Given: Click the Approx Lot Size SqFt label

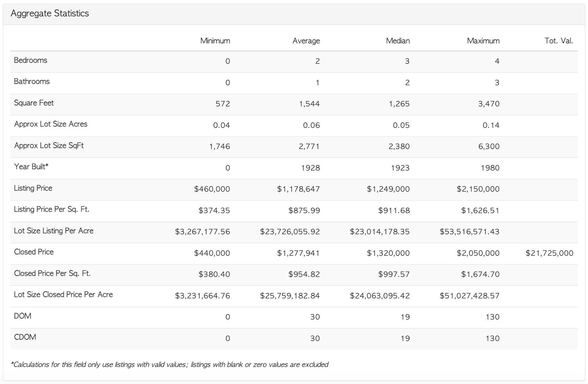Looking at the screenshot, I should pos(49,146).
